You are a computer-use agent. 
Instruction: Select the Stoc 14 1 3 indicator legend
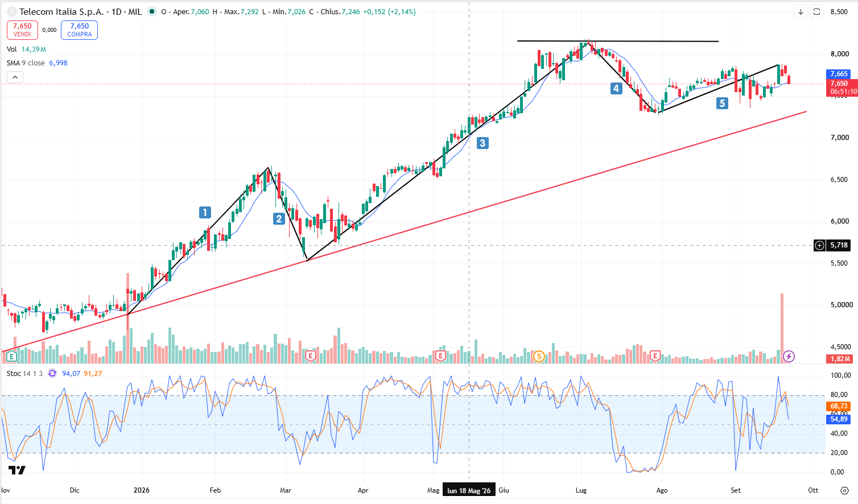[x=24, y=373]
